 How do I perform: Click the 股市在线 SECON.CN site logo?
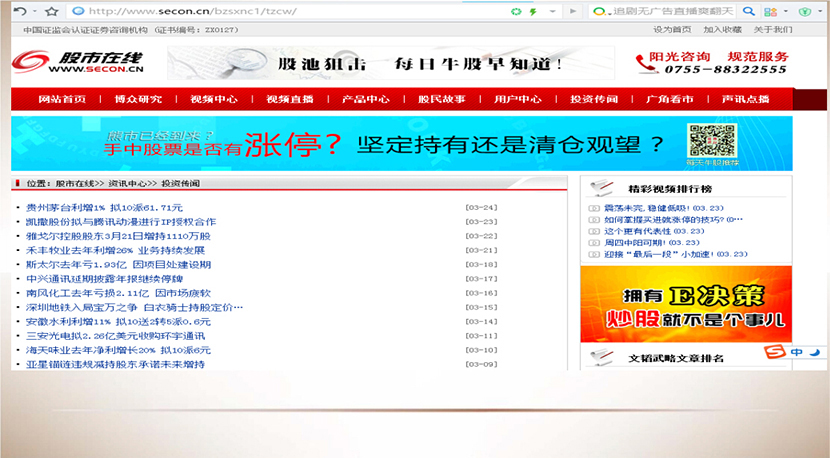coord(77,63)
